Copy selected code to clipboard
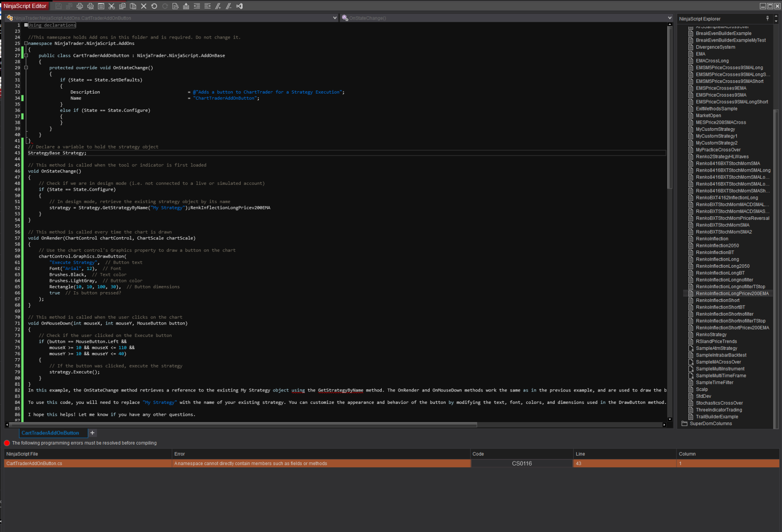Viewport: 782px width, 532px height. (x=122, y=6)
